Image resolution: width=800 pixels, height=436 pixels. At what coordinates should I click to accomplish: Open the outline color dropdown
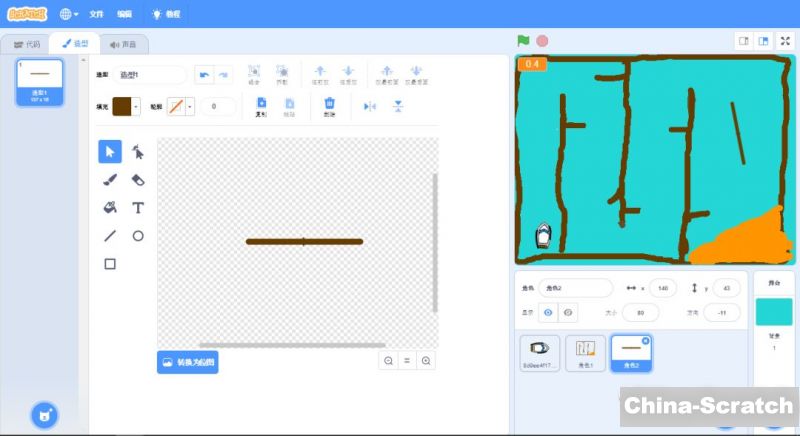point(190,106)
